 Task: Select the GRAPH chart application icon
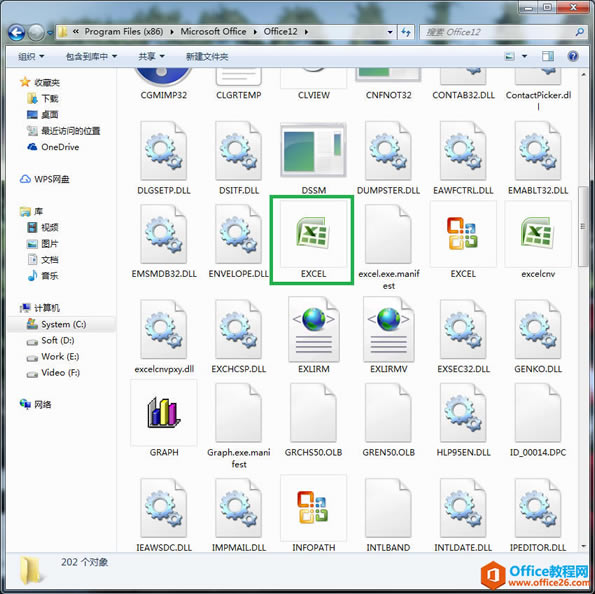coord(164,413)
